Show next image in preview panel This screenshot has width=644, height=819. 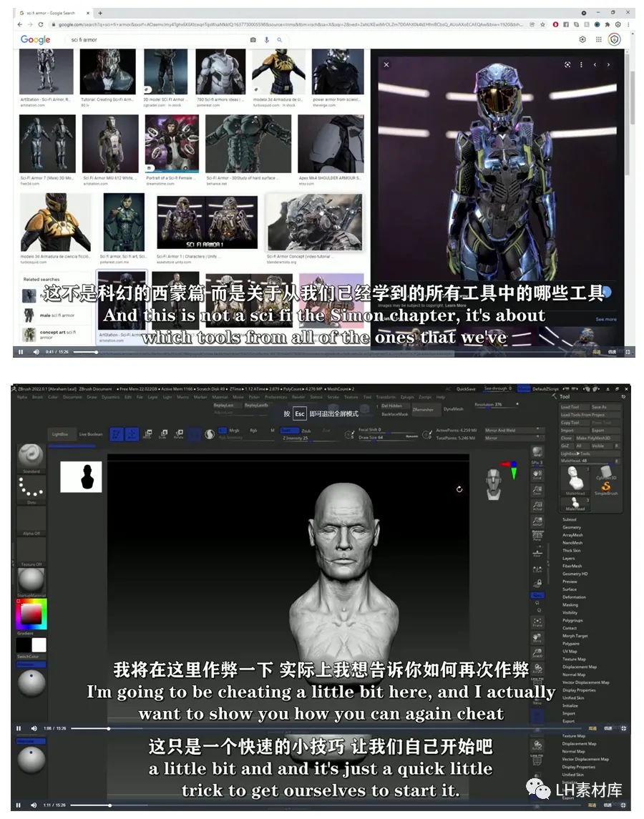click(608, 65)
